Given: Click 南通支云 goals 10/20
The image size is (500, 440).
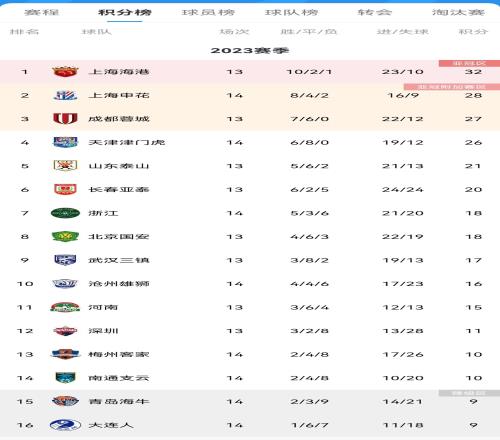Looking at the screenshot, I should (403, 378).
